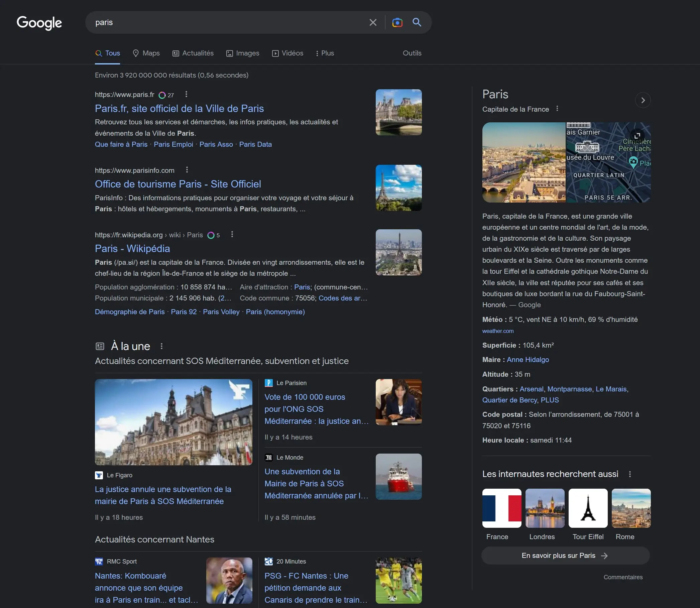Expand quartiers list via PLUS link
This screenshot has height=608, width=700.
point(550,400)
